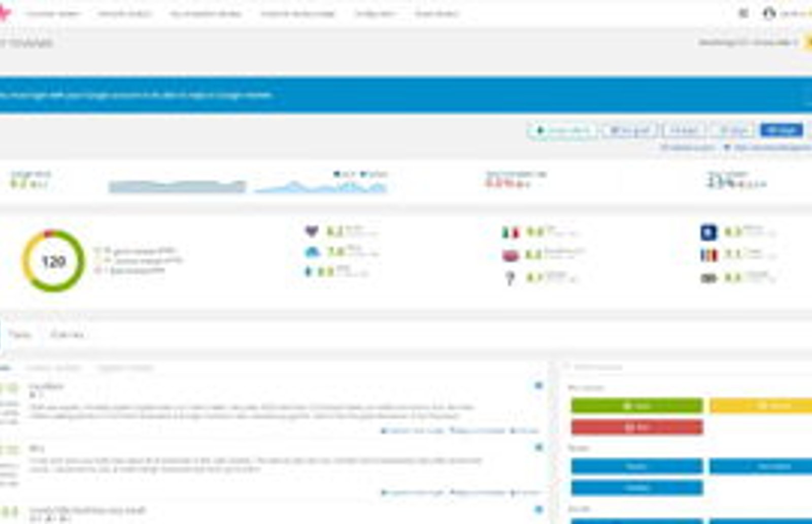Click the first action link under first review

point(413,431)
